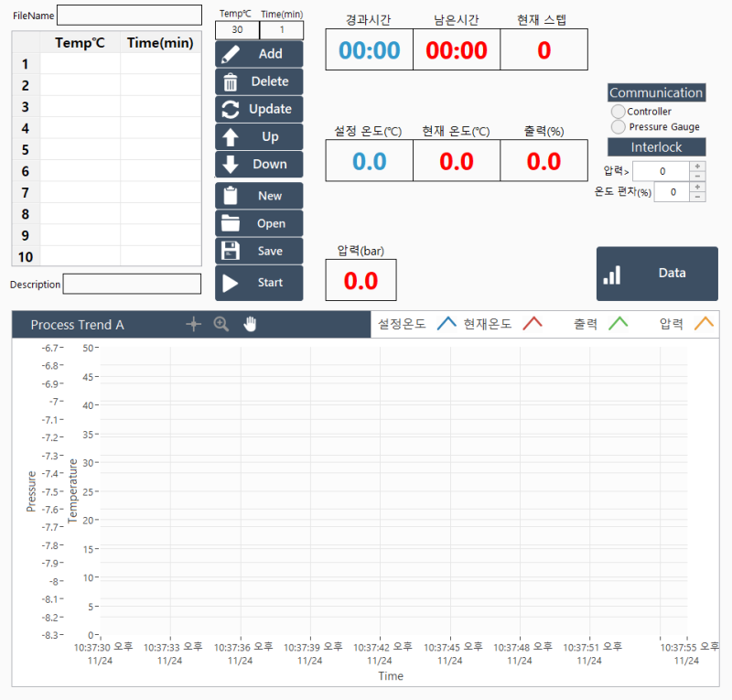The image size is (732, 700).
Task: Decrease the 온도 편차(%) value with the minus arrow
Action: (697, 197)
